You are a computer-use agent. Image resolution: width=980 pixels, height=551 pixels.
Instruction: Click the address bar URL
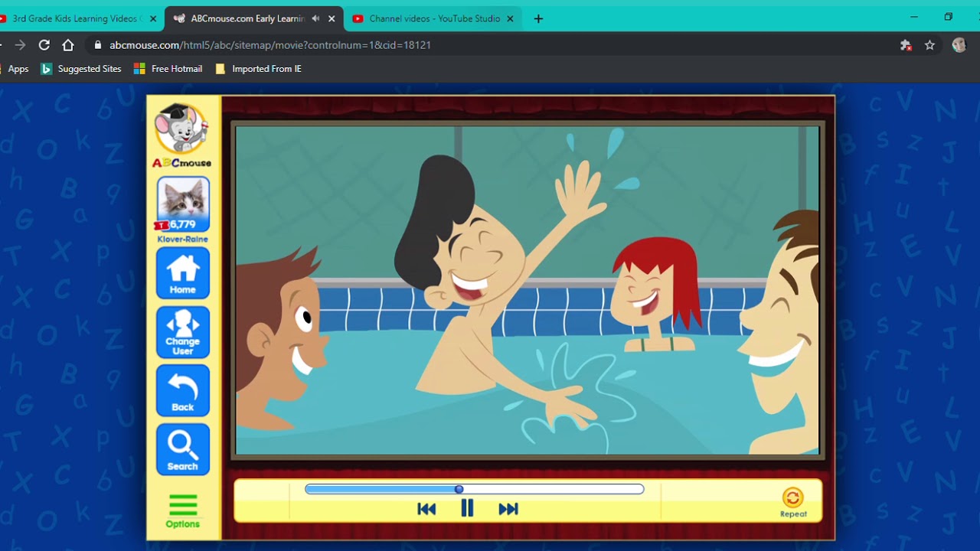point(270,45)
